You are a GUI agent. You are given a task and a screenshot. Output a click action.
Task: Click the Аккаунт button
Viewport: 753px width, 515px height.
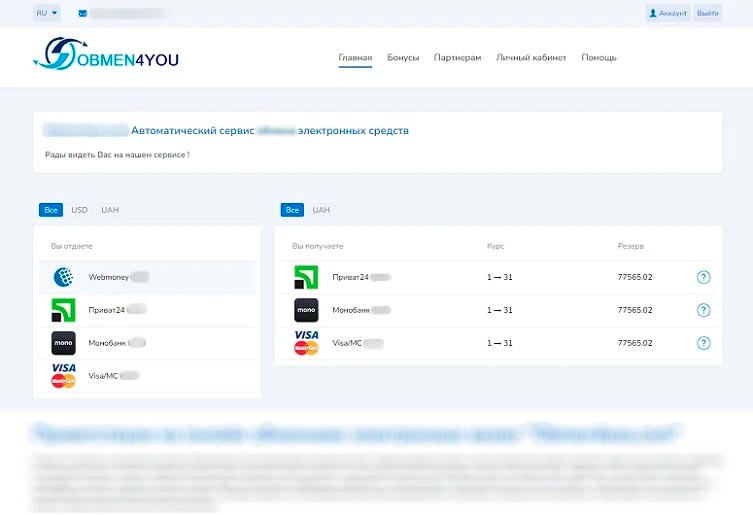click(667, 14)
